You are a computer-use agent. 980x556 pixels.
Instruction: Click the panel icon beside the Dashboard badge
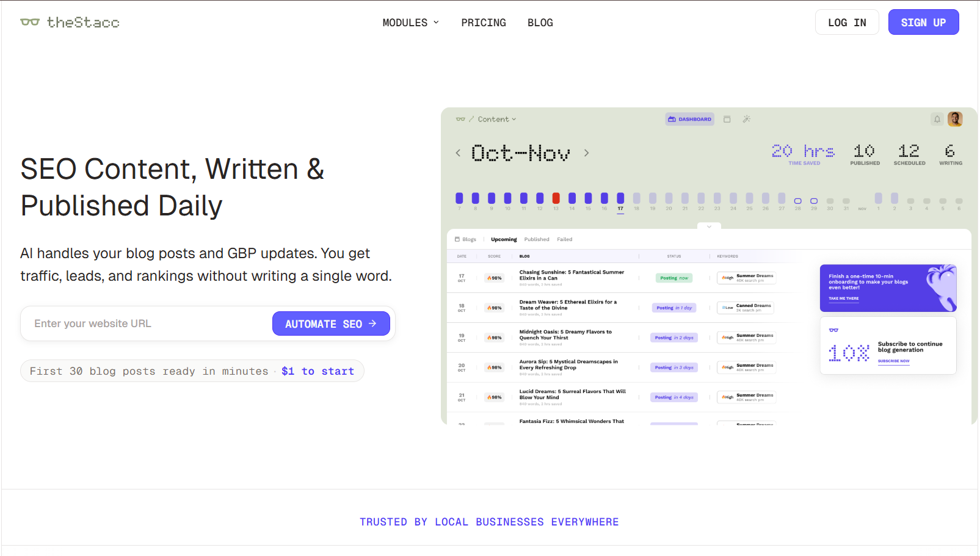coord(727,119)
